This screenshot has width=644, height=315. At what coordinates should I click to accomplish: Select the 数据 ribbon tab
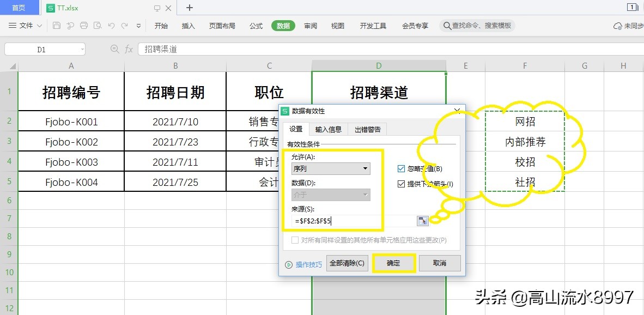(283, 26)
